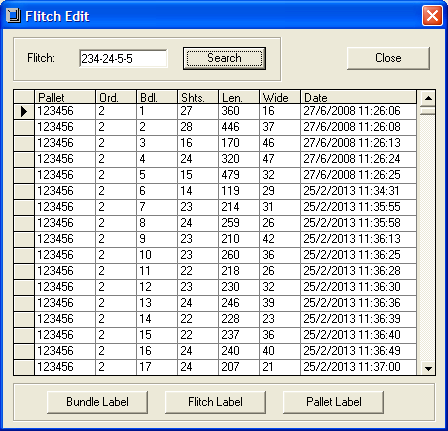The width and height of the screenshot is (448, 431).
Task: Click the scrollbar up arrow
Action: [x=428, y=98]
